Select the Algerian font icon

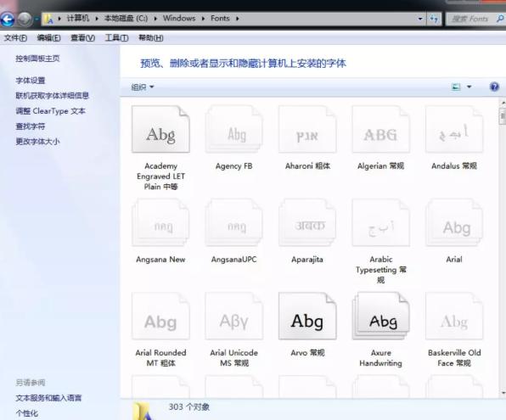click(381, 129)
